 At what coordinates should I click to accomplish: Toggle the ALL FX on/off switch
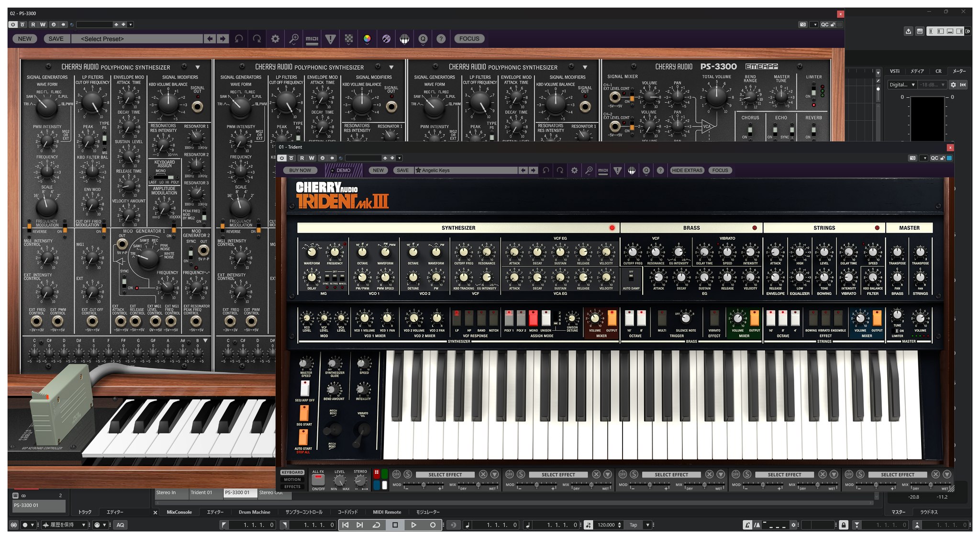coord(318,480)
